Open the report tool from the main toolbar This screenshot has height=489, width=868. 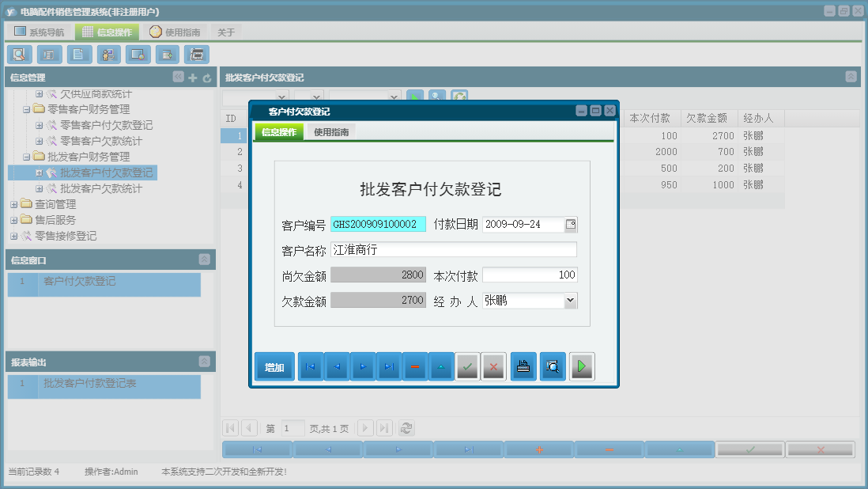coord(48,54)
